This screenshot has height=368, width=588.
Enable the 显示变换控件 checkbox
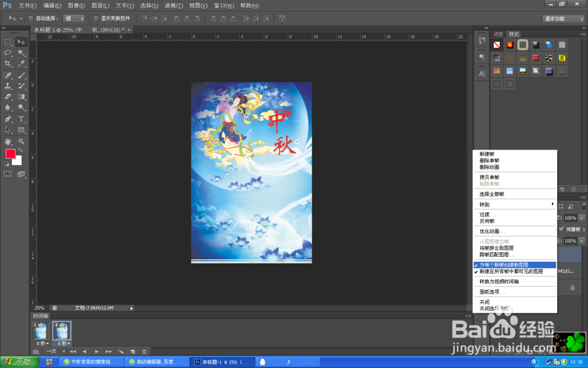[x=96, y=18]
